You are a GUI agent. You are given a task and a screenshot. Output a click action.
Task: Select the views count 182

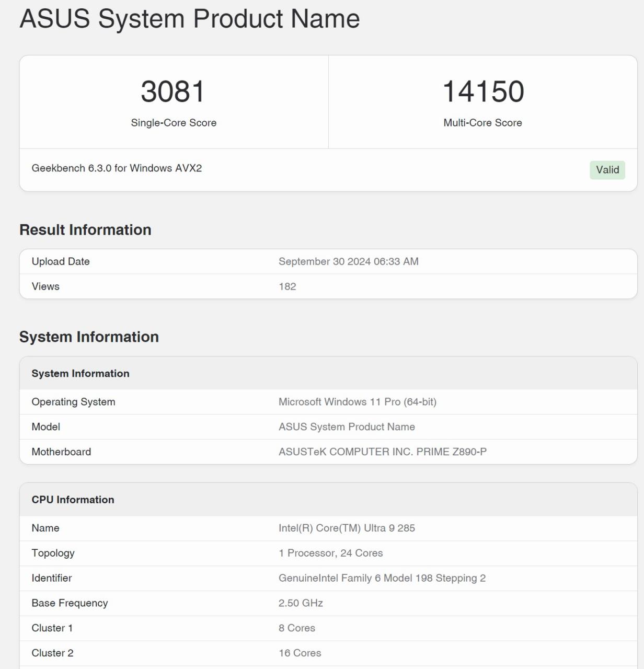(287, 286)
